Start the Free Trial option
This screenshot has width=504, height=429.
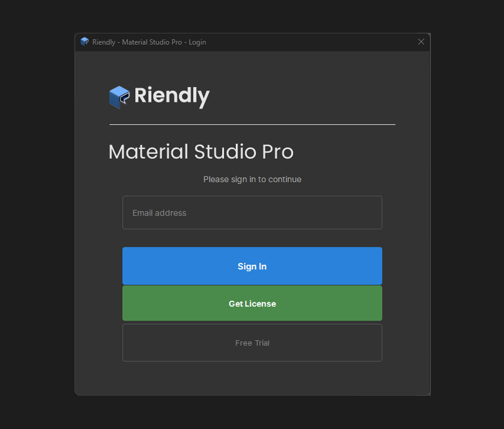pyautogui.click(x=252, y=343)
